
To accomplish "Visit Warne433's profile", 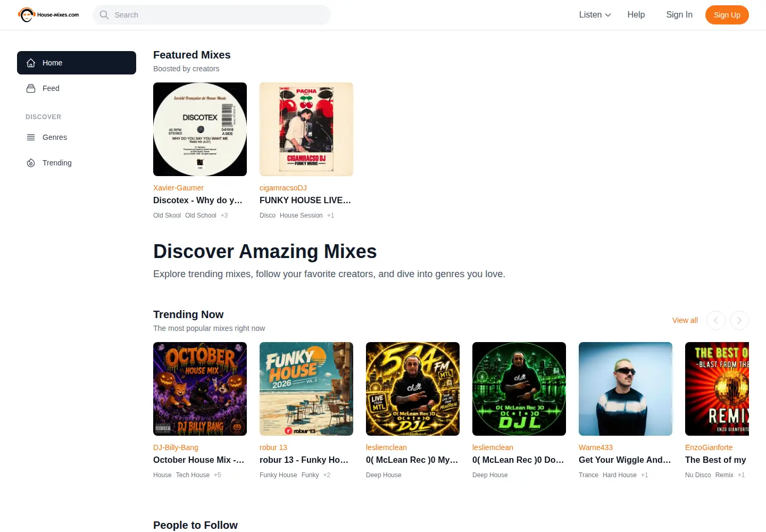I will (x=596, y=447).
